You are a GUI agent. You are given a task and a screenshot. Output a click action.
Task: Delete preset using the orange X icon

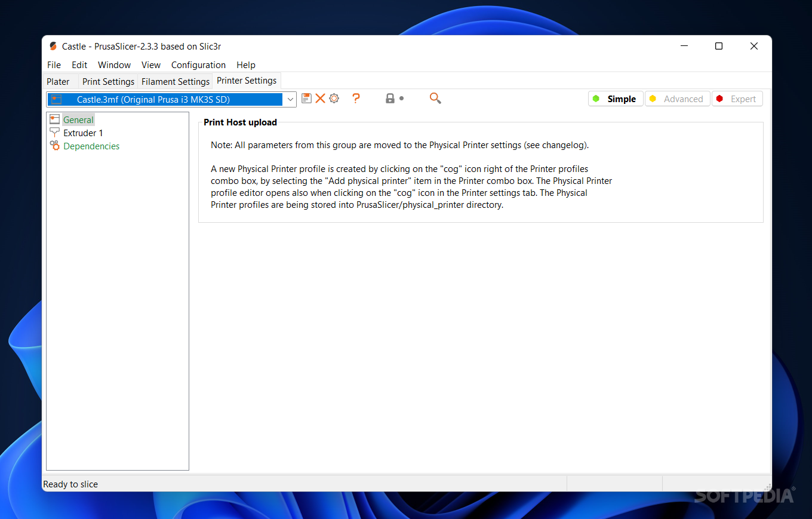click(320, 99)
